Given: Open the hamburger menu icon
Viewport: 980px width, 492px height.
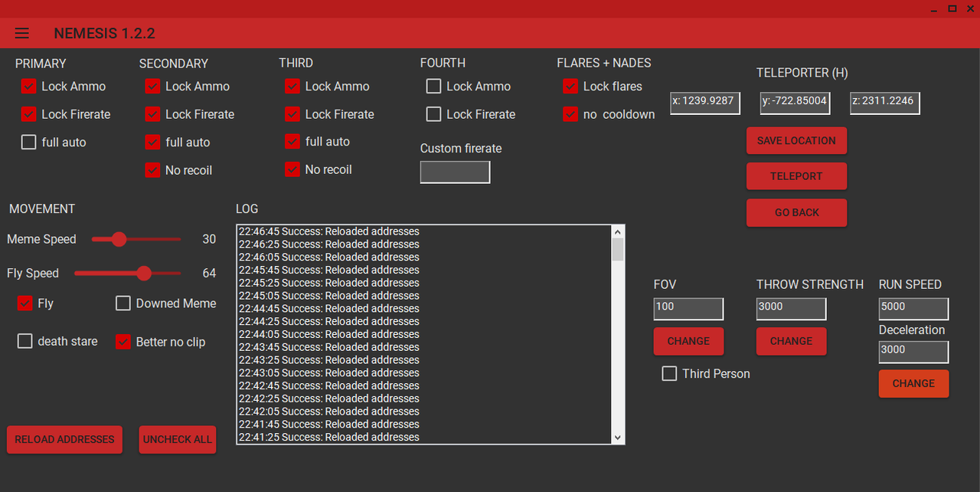Looking at the screenshot, I should click(x=22, y=33).
